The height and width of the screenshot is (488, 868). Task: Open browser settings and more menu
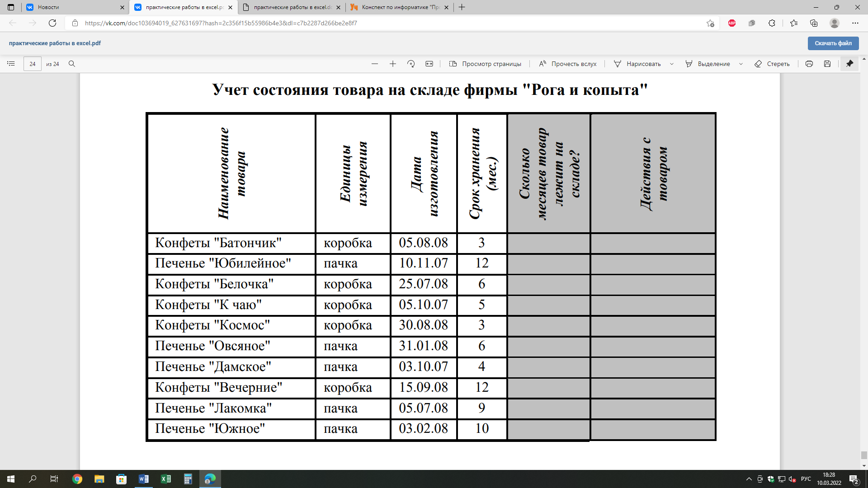(x=855, y=23)
